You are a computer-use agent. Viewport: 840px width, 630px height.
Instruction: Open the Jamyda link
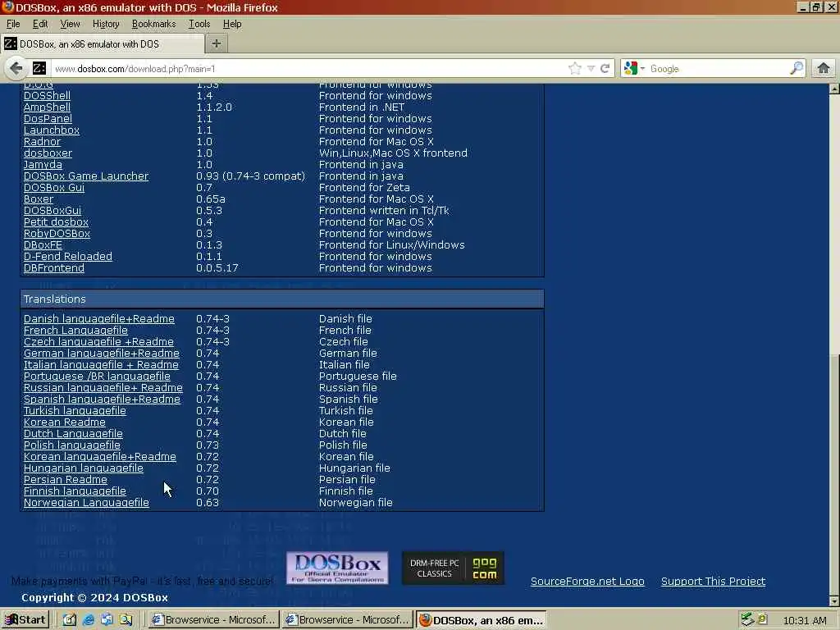pyautogui.click(x=43, y=164)
